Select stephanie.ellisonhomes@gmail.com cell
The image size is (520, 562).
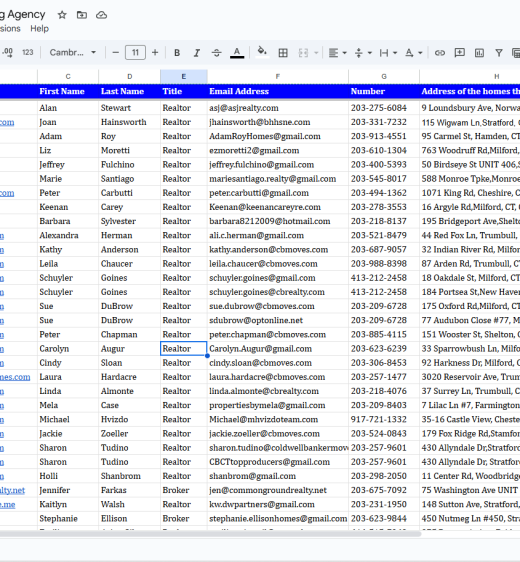pos(278,519)
